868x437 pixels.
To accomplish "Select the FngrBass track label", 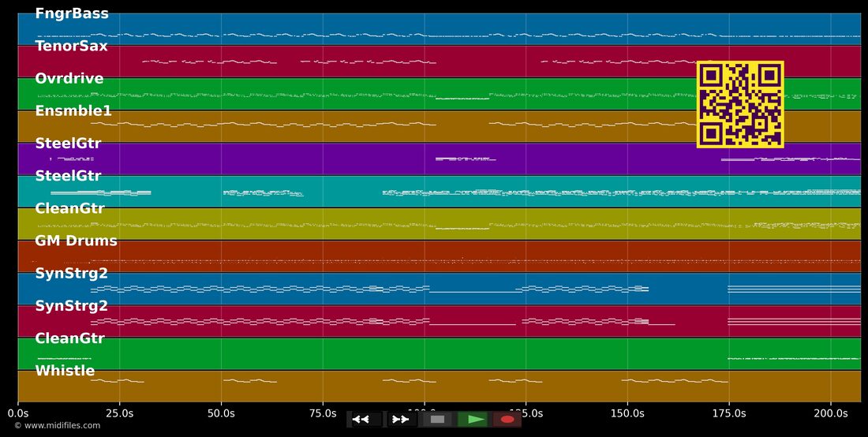I will (x=72, y=14).
